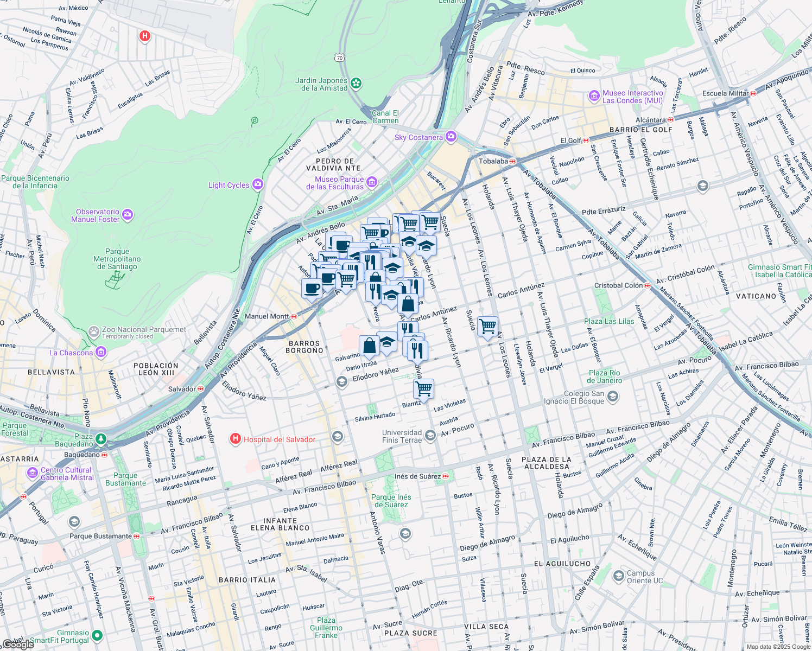
Task: Click the Universidad Finis Terrae icon
Action: tap(430, 436)
